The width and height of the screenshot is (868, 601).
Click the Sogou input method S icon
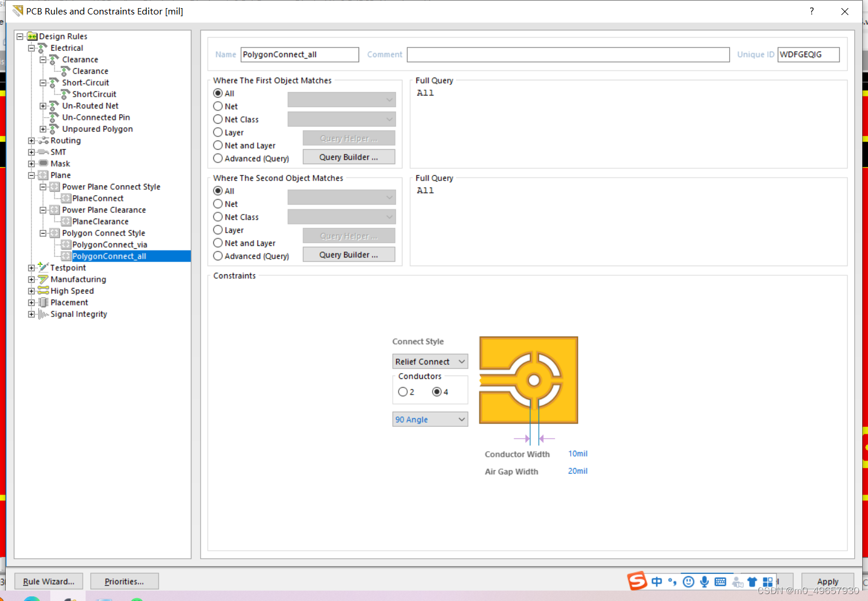pyautogui.click(x=637, y=581)
